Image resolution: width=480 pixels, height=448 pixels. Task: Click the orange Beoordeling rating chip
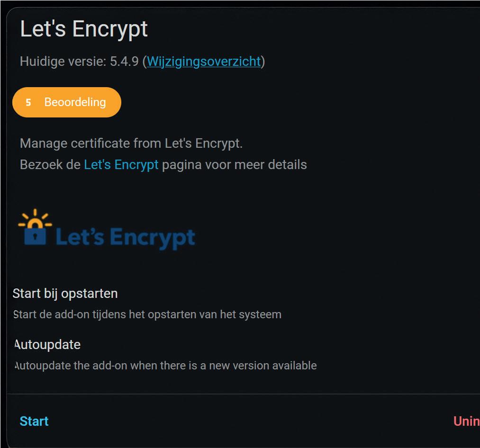point(67,102)
